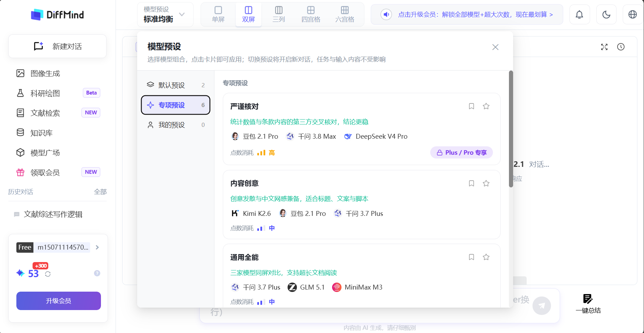Image resolution: width=644 pixels, height=333 pixels.
Task: Open the 模型预设 标准均衡 dropdown
Action: pos(165,15)
